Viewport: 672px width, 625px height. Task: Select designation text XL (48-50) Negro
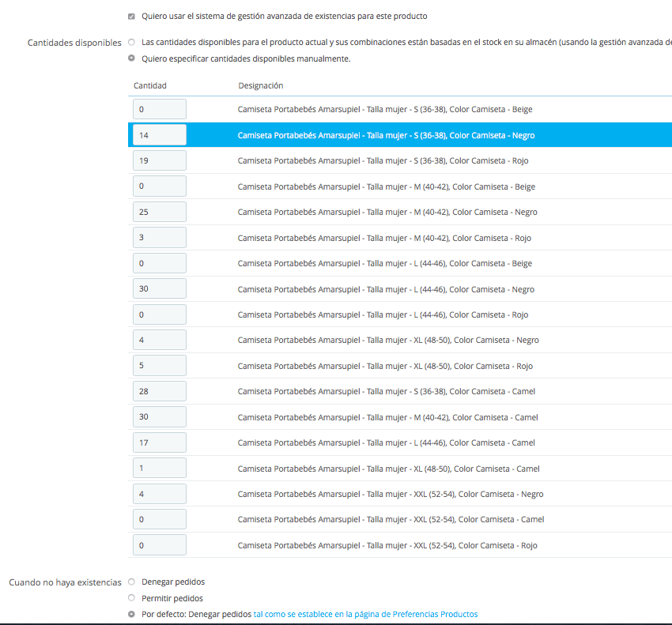pos(388,340)
